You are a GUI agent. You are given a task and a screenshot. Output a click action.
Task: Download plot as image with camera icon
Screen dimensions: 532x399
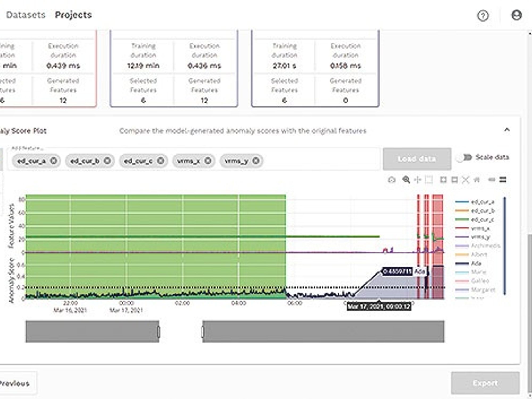pyautogui.click(x=392, y=180)
